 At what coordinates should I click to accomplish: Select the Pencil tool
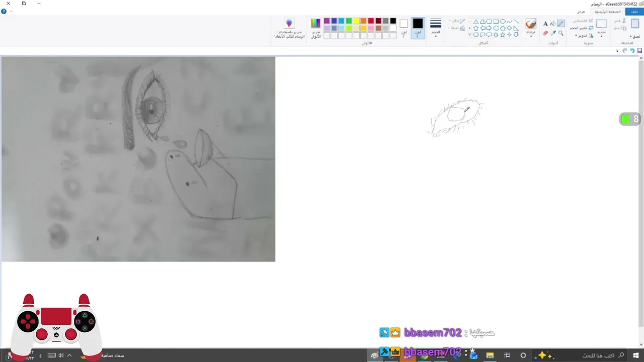[x=560, y=24]
